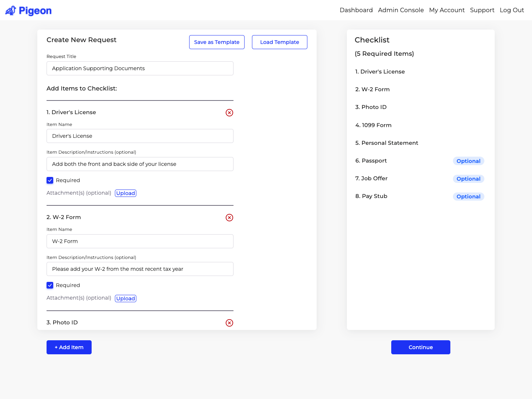Click + Add Item to add checklist entry
532x399 pixels.
click(69, 347)
